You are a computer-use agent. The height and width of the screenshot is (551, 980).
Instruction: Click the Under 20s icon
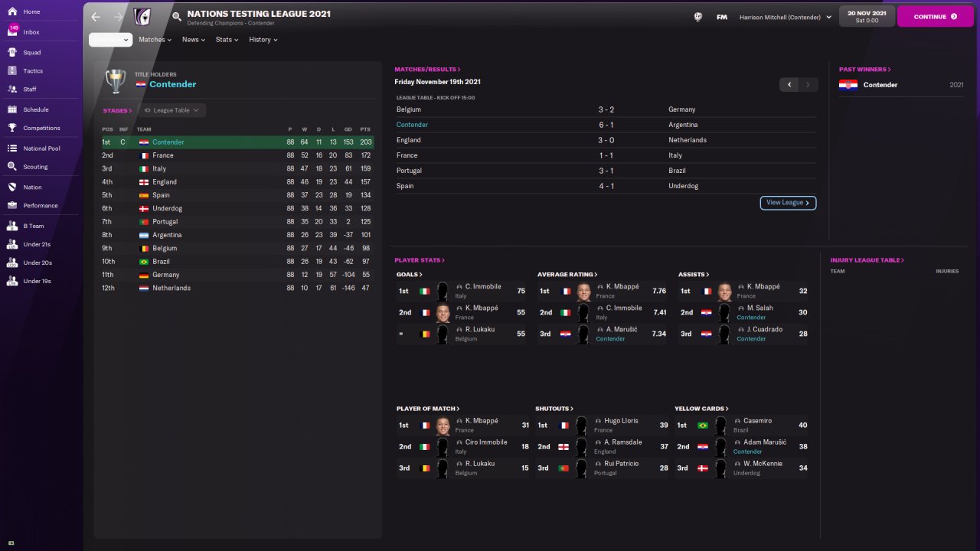click(x=12, y=262)
